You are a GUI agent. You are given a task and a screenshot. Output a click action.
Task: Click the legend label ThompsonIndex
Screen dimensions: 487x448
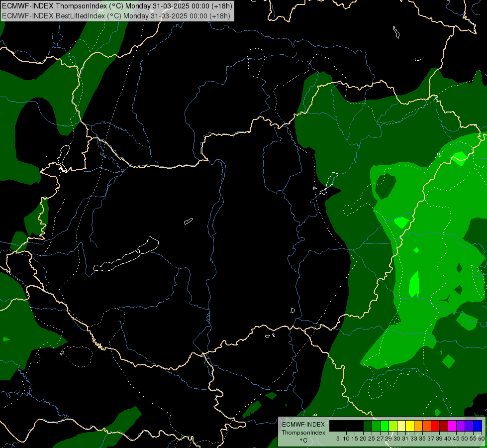click(x=303, y=433)
